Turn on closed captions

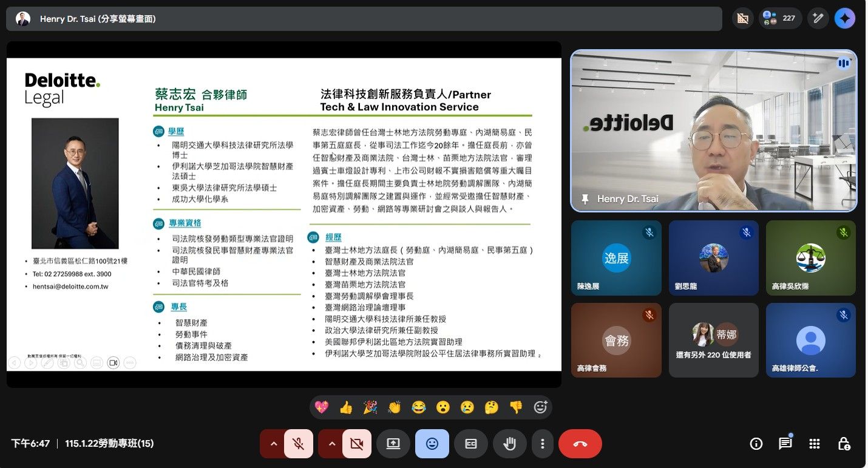471,444
